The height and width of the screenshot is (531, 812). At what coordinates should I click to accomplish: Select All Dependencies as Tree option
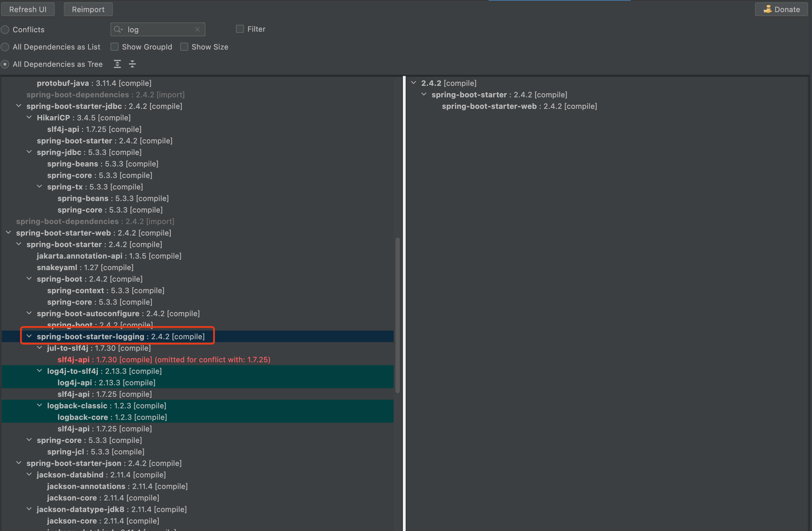point(5,64)
